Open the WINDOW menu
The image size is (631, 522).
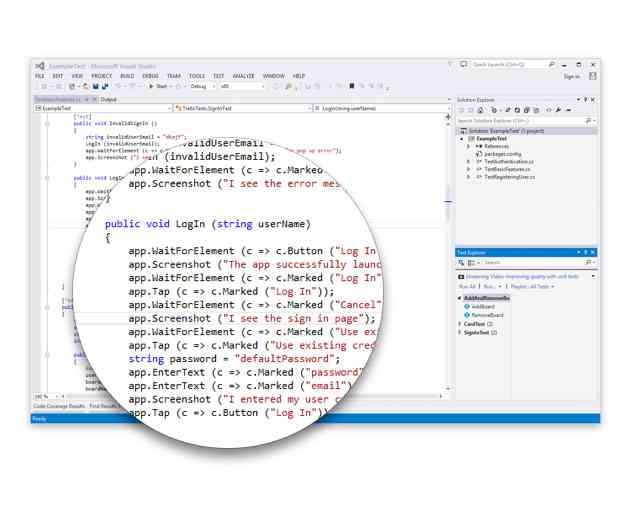274,76
